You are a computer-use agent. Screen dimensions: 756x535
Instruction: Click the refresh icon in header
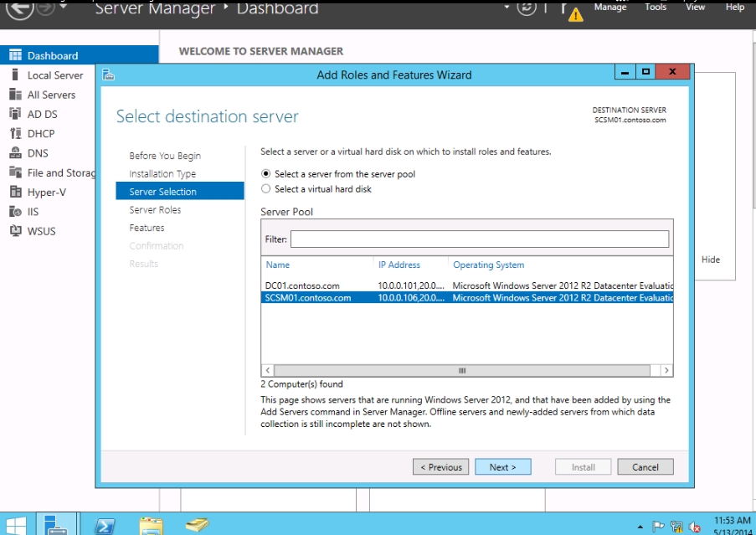[527, 8]
